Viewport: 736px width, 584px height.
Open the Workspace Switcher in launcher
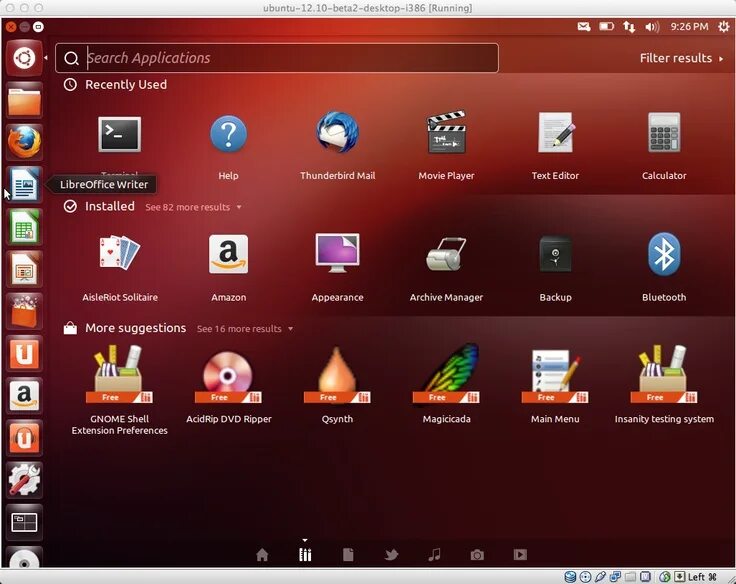pos(24,522)
